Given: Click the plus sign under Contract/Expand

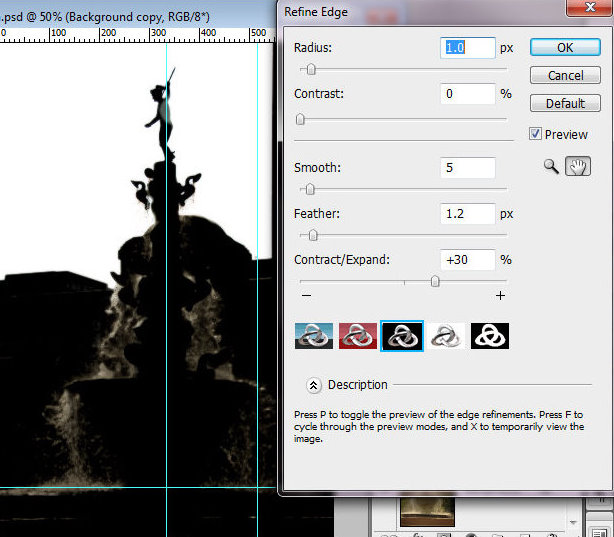Looking at the screenshot, I should pos(500,295).
